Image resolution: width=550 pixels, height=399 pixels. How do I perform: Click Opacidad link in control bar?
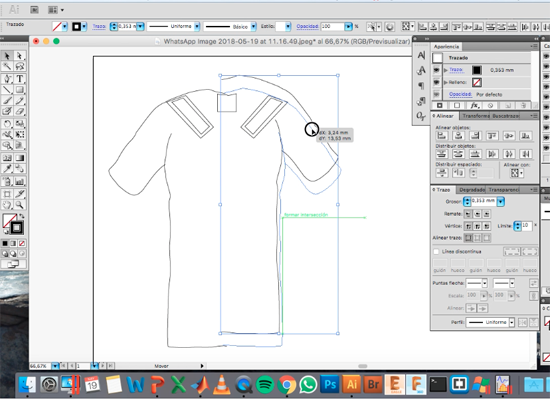click(307, 26)
